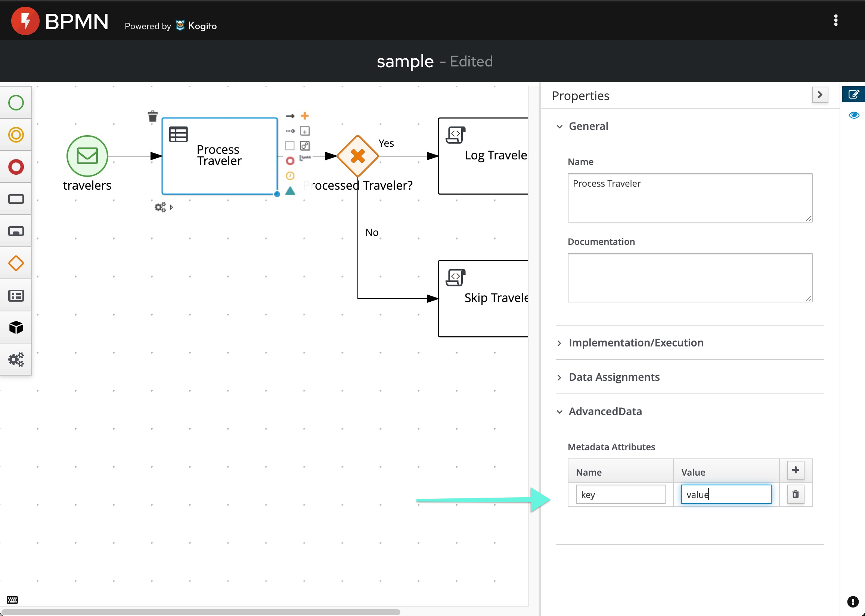
Task: Open the Intermediate Events palette
Action: click(16, 135)
